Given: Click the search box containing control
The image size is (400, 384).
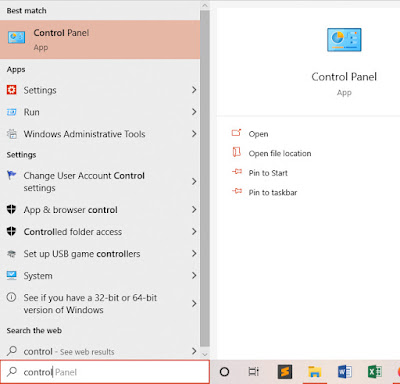Looking at the screenshot, I should 105,372.
